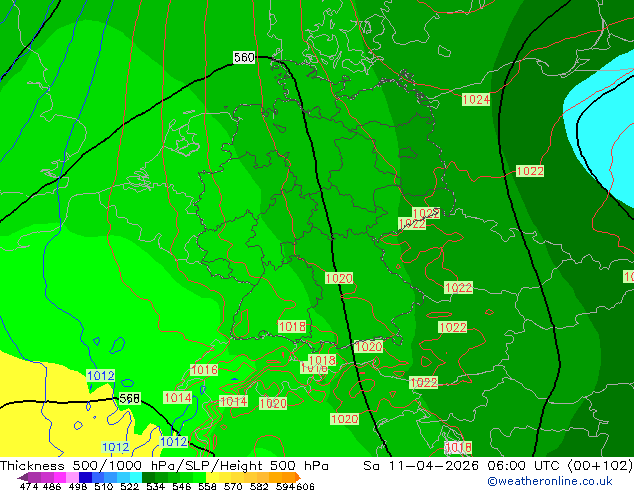Select the 1024 pressure isobar label
Image resolution: width=634 pixels, height=490 pixels.
(476, 99)
